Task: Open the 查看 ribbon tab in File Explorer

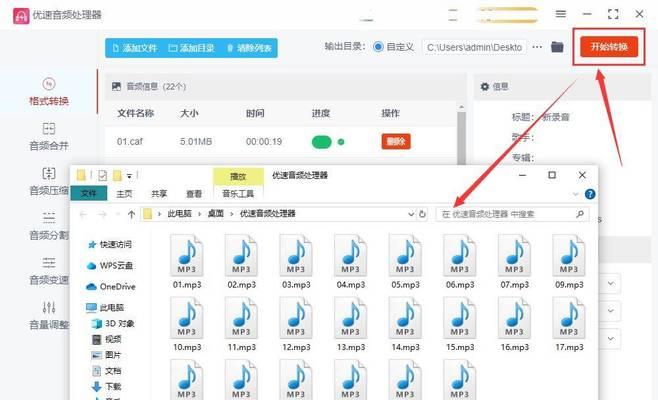Action: click(194, 193)
